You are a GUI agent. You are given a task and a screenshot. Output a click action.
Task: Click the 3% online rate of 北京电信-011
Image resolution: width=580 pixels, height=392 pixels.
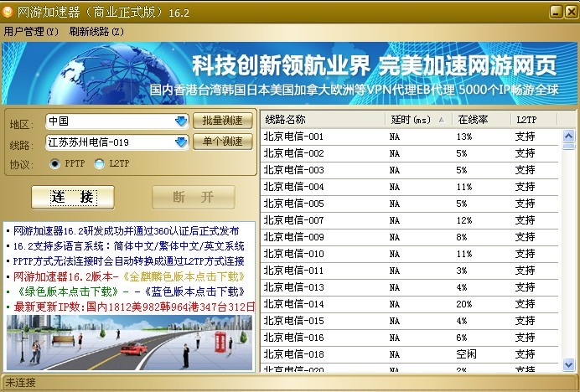(x=462, y=271)
